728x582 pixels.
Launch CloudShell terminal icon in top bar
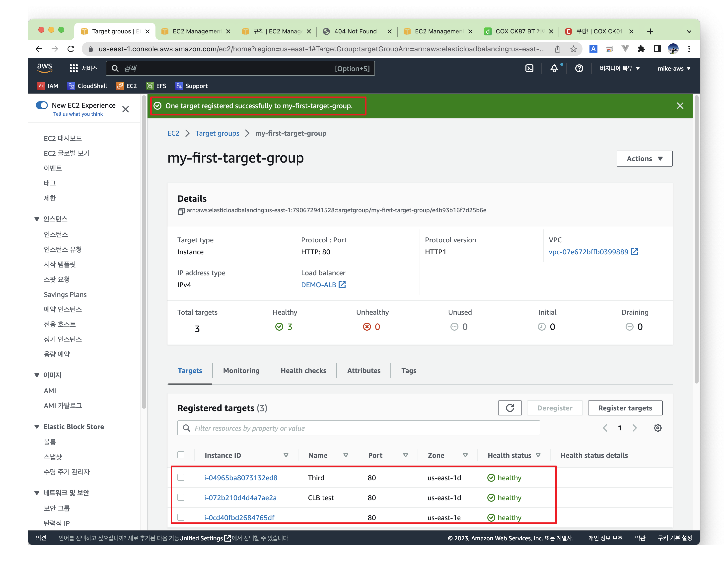pyautogui.click(x=529, y=68)
